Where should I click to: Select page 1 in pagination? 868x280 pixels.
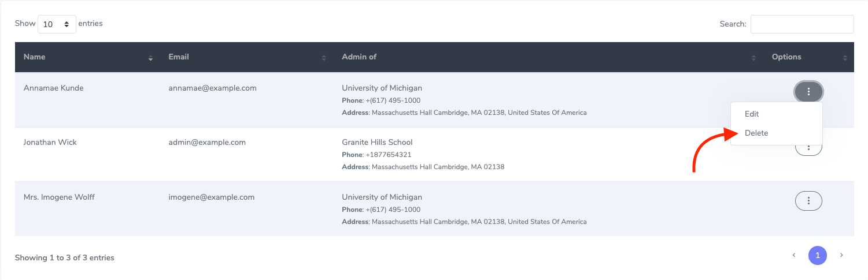point(818,255)
